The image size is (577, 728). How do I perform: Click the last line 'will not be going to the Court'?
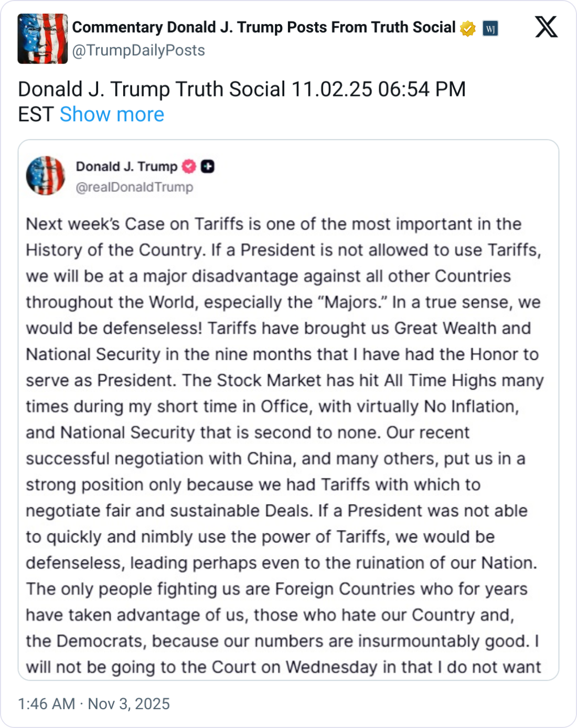(283, 667)
